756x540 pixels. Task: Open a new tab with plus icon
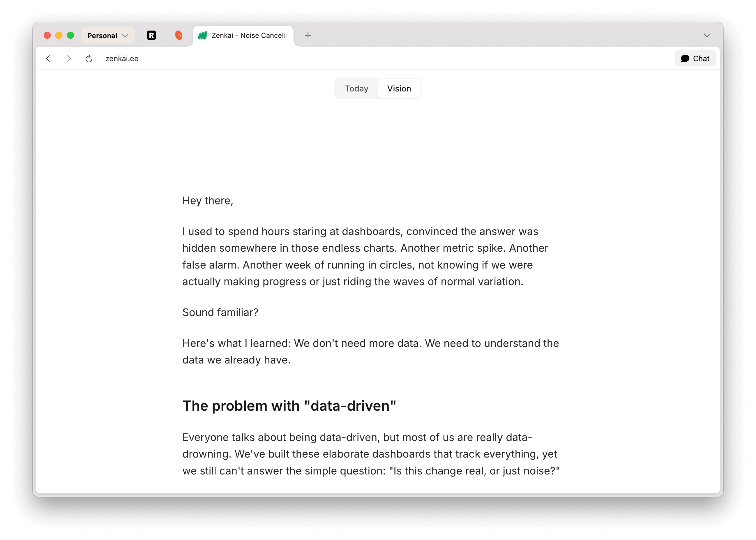point(308,36)
